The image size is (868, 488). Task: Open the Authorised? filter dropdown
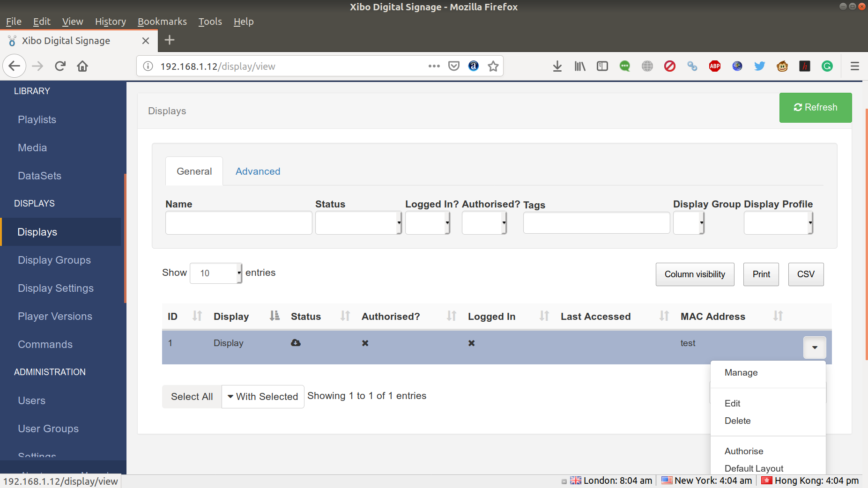point(484,222)
